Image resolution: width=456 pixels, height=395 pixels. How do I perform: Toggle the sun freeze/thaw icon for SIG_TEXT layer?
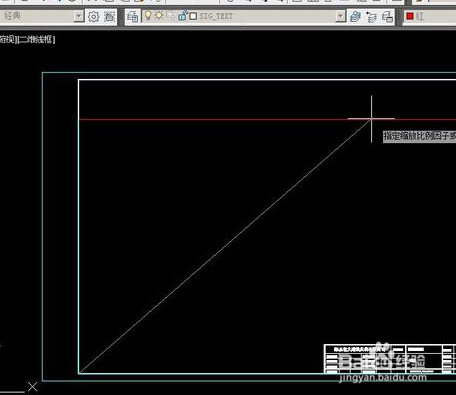(x=159, y=15)
